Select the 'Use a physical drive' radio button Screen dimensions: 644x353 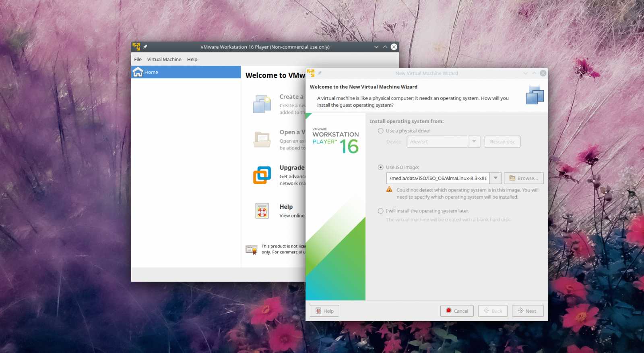tap(380, 131)
